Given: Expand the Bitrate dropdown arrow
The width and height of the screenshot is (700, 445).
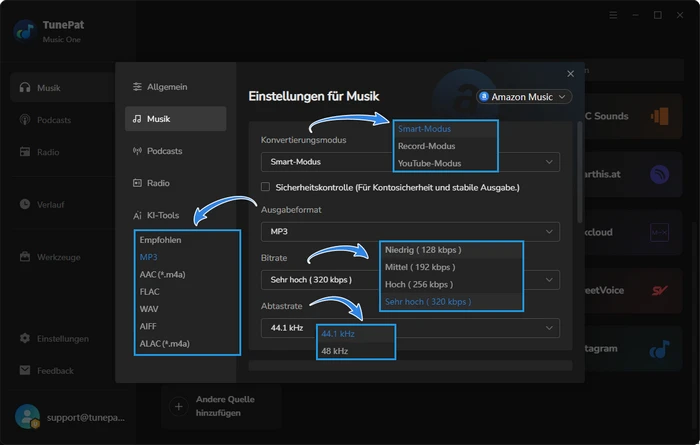Looking at the screenshot, I should 549,280.
